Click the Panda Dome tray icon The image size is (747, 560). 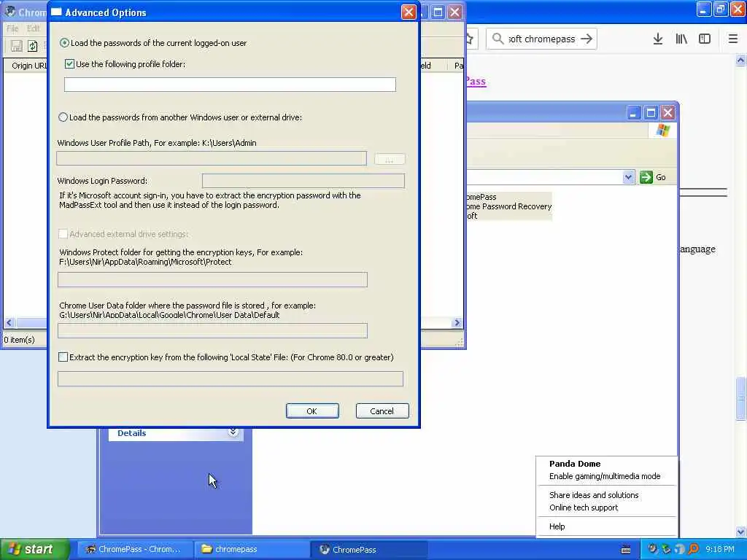(680, 549)
